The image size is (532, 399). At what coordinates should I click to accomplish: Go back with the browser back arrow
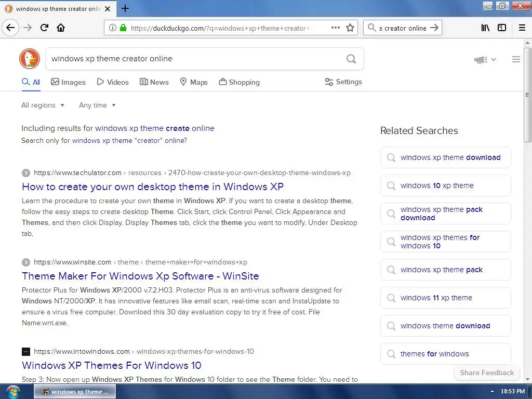click(x=10, y=28)
